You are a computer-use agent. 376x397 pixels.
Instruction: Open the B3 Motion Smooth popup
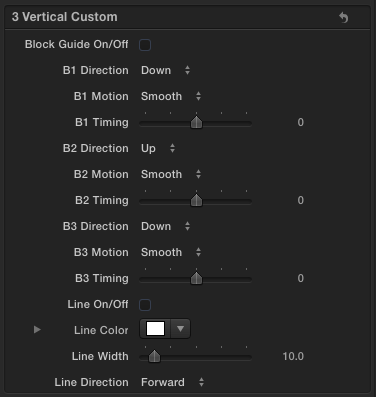(x=171, y=252)
